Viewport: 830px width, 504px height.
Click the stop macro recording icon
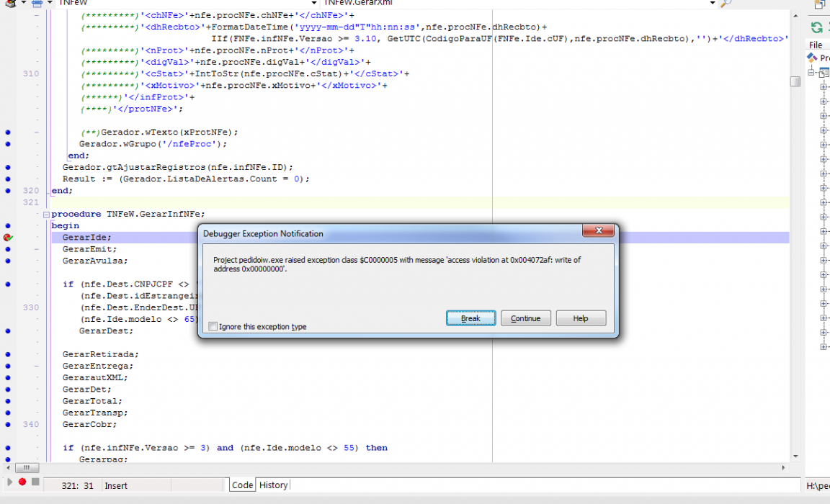point(35,482)
